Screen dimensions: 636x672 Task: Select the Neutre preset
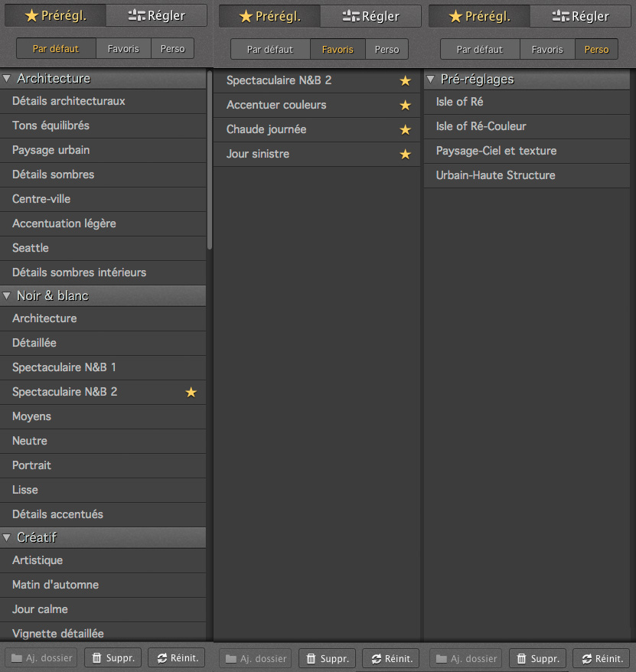point(103,441)
